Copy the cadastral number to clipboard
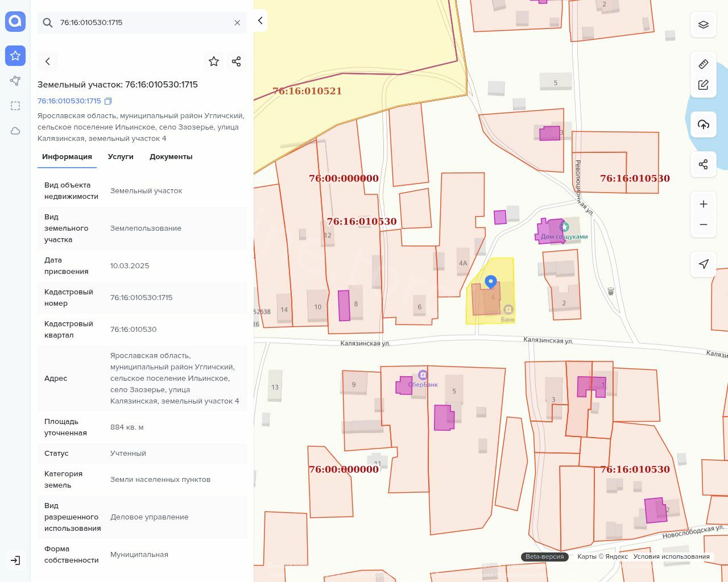The height and width of the screenshot is (582, 728). [108, 101]
